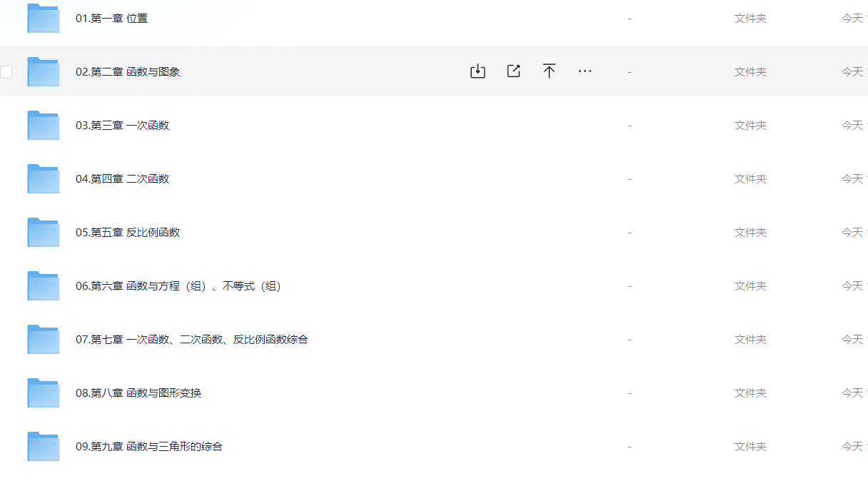Pin 02.第二章 函数与图象 to top
868x481 pixels.
[x=549, y=71]
